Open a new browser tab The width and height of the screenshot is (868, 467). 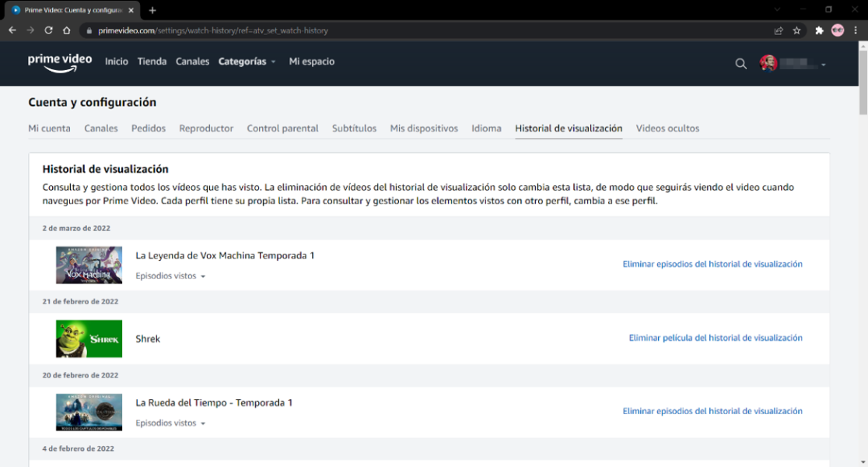click(x=152, y=10)
